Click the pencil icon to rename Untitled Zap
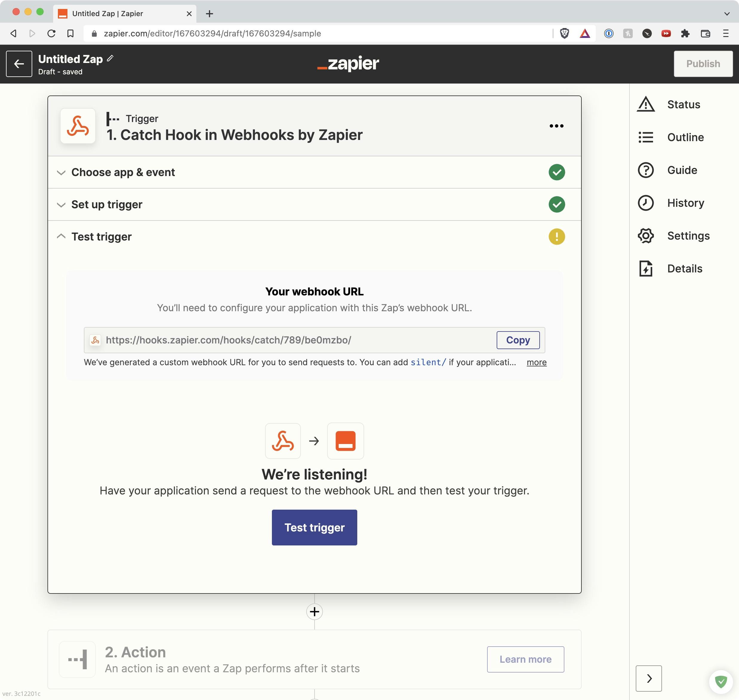This screenshot has height=700, width=739. coord(110,58)
